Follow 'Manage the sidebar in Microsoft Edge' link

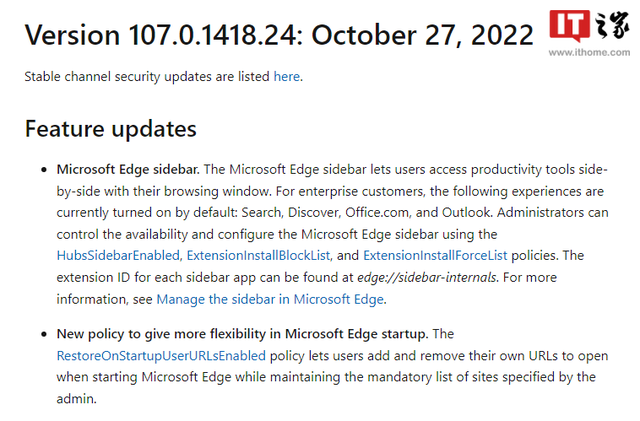270,299
